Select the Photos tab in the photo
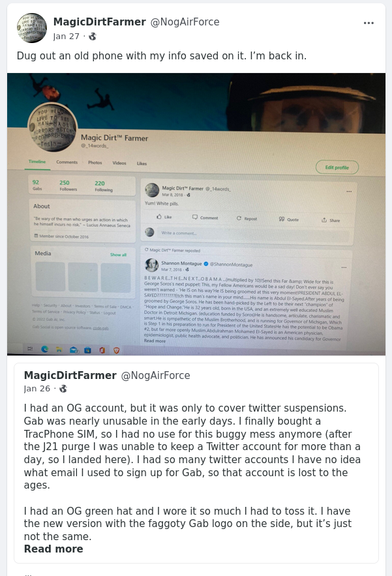 point(95,162)
